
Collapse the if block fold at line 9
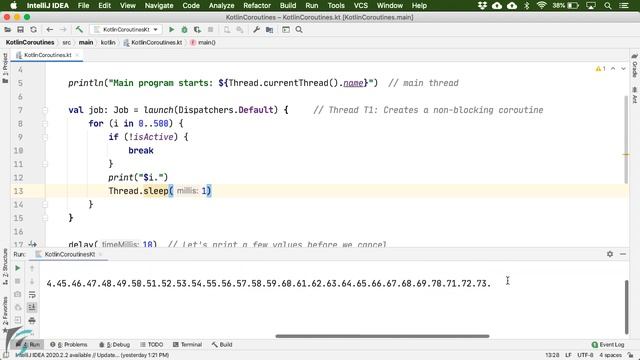[x=45, y=137]
